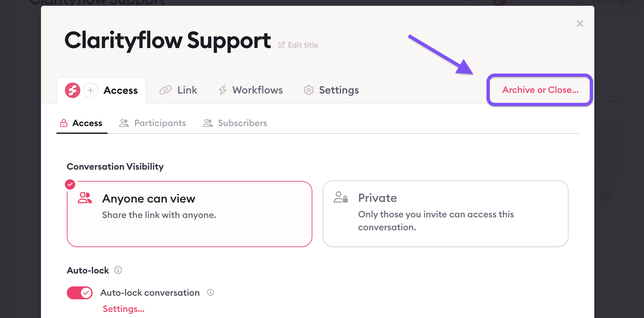Select Anyone can view visibility option
Screen dimensions: 644x318
[x=189, y=214]
